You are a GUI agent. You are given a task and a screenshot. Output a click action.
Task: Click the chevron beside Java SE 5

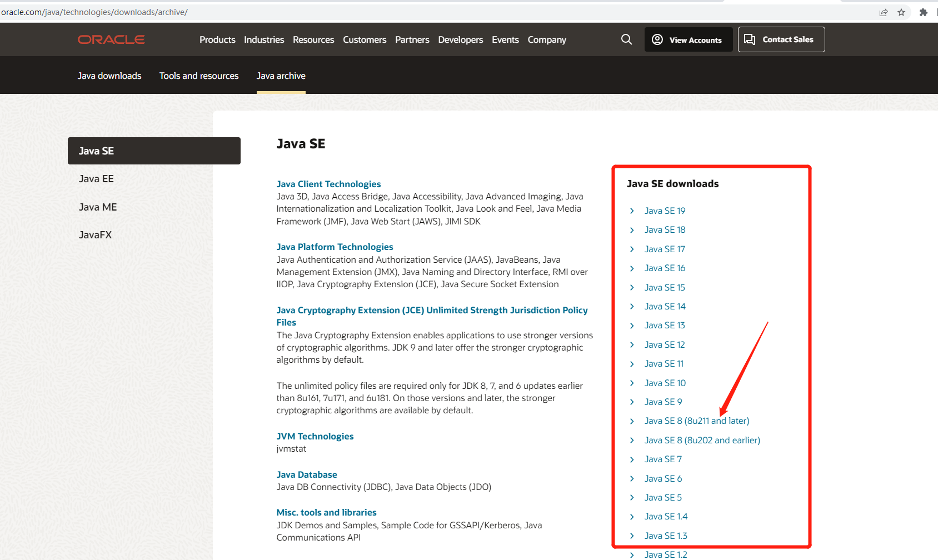(x=632, y=498)
